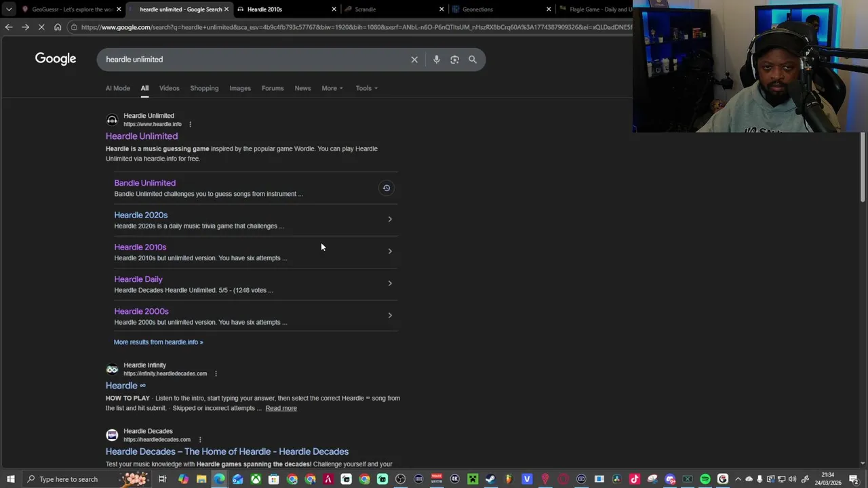
Task: Click the history icon on Bandle Unlimited row
Action: pos(387,188)
